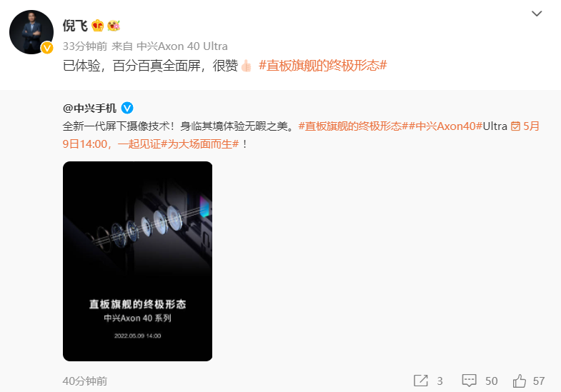Click the 中兴Axon 40 Ultra source link

tap(182, 46)
